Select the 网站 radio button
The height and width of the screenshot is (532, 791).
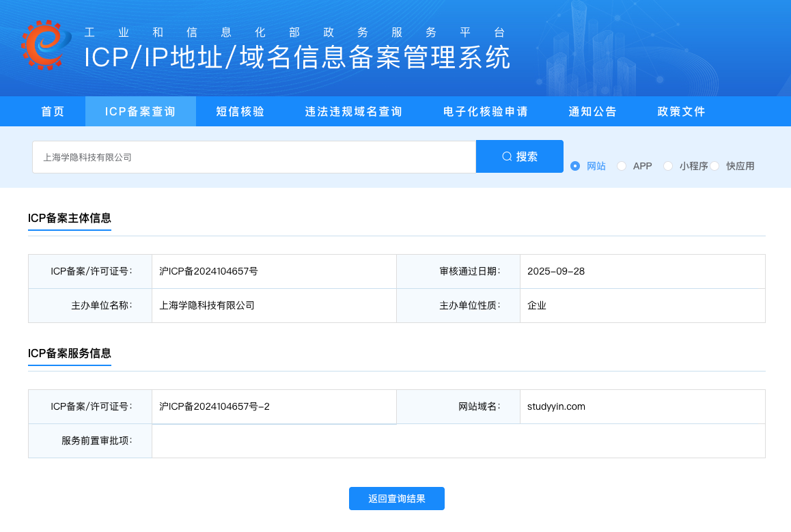point(575,166)
